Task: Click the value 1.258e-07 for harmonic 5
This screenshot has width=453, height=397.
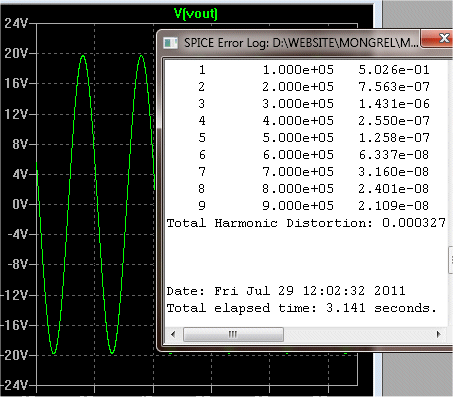Action: (x=394, y=138)
